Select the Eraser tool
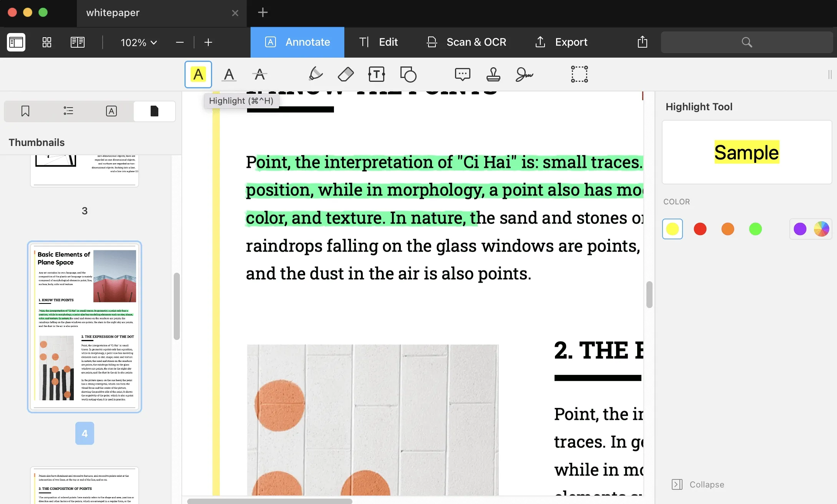Viewport: 837px width, 504px height. click(x=345, y=73)
